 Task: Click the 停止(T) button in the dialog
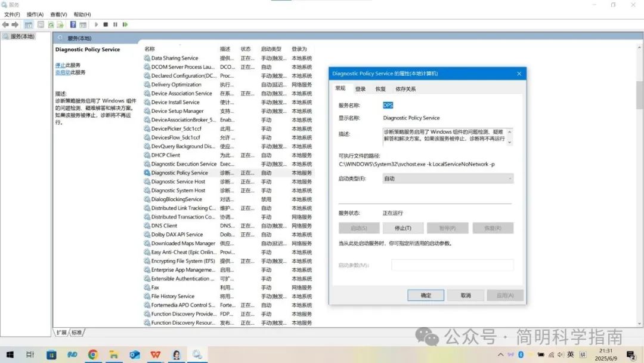click(403, 228)
